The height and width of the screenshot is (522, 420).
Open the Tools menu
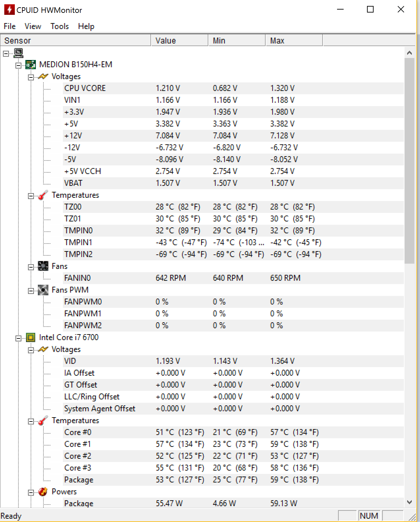60,26
